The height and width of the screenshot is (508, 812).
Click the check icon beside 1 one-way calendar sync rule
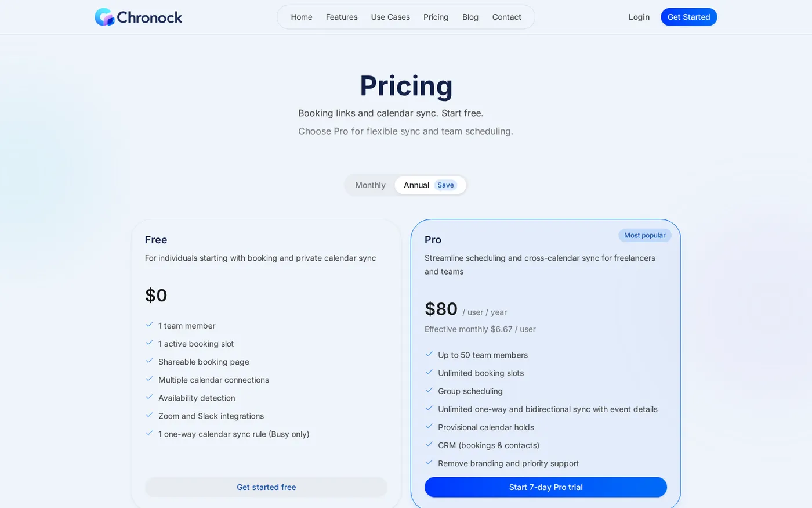(150, 433)
